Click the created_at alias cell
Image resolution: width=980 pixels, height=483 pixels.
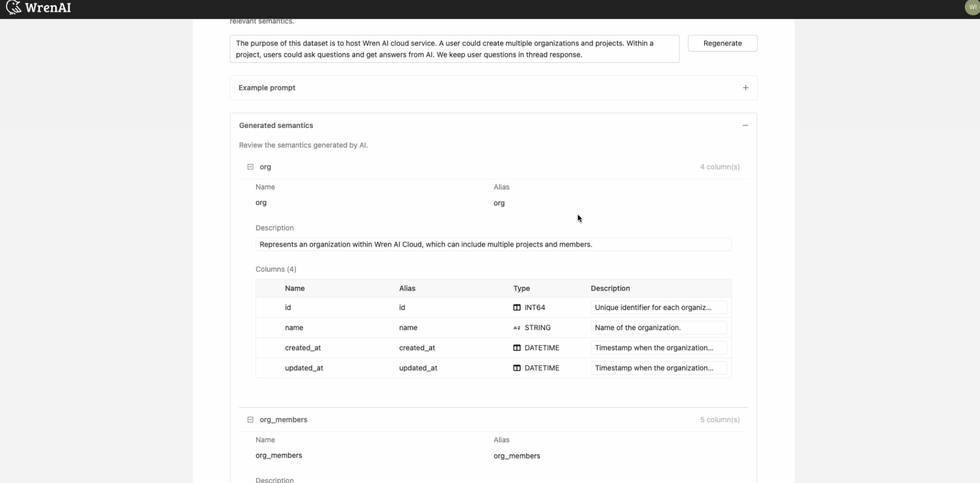pos(417,347)
